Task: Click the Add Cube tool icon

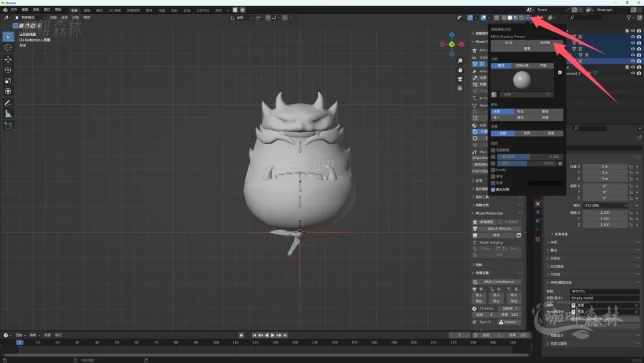Action: [8, 125]
